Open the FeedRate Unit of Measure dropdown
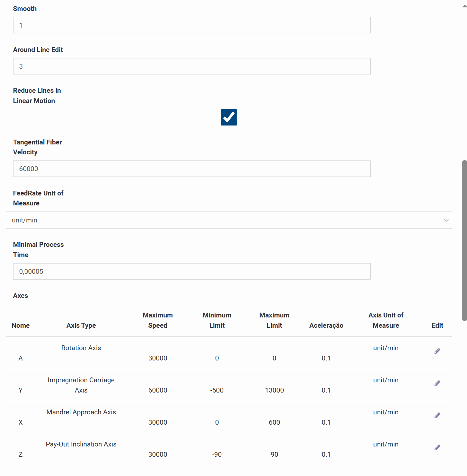 coord(229,220)
